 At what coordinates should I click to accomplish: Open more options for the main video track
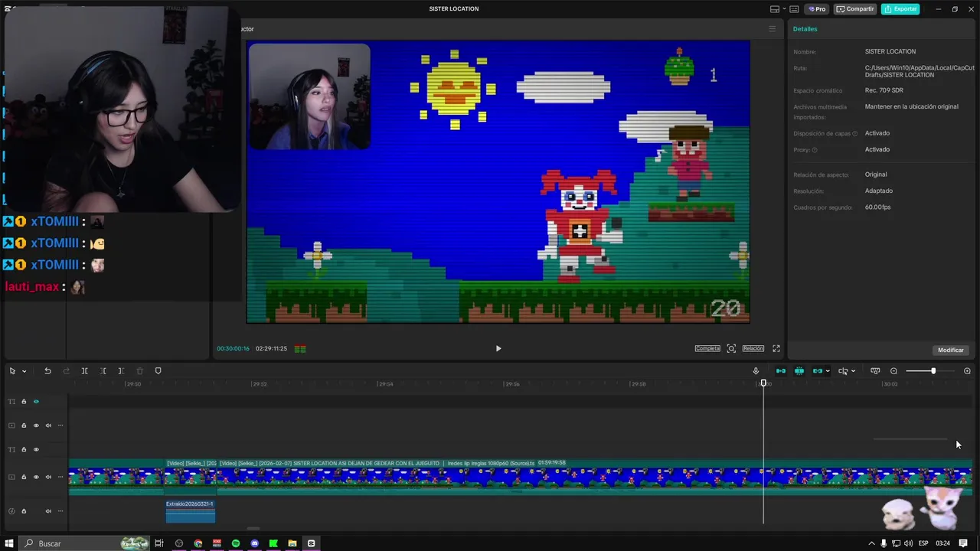(60, 478)
